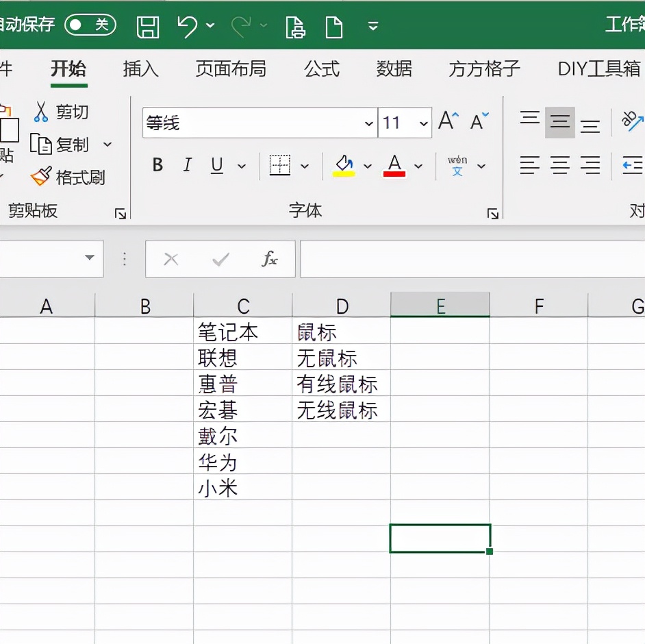
Task: Select column F header
Action: click(538, 306)
